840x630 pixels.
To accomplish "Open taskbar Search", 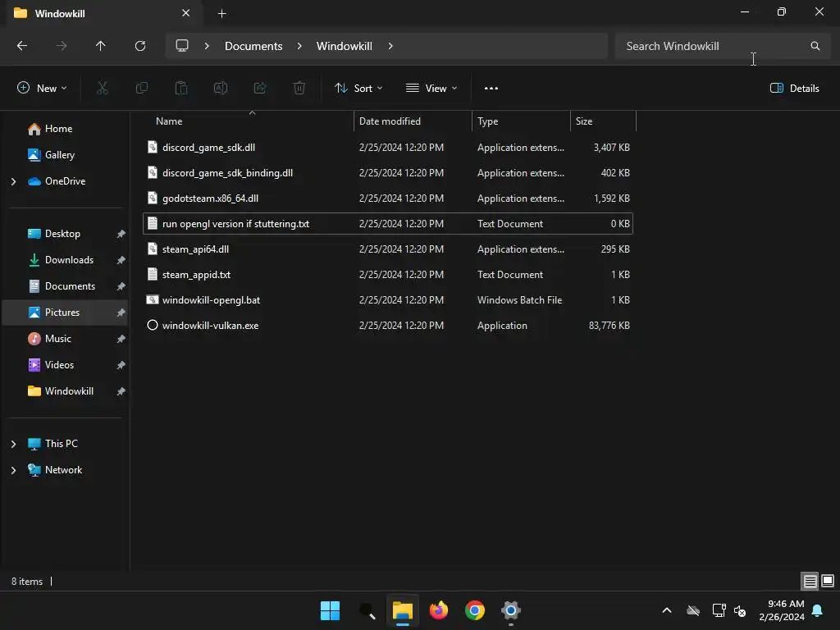I will pyautogui.click(x=367, y=610).
